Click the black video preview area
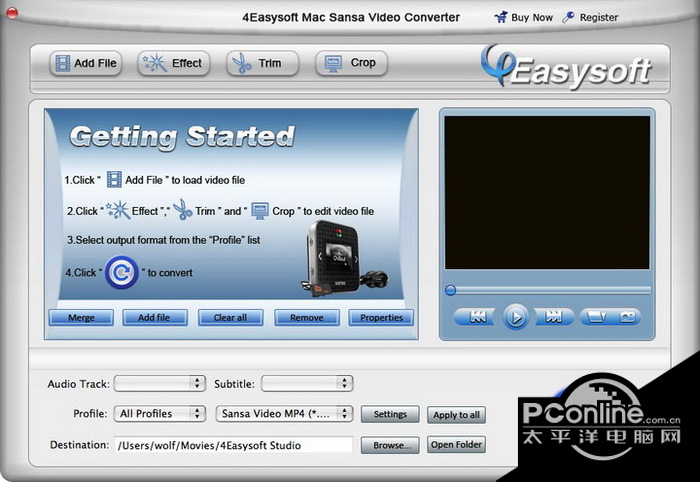Image resolution: width=700 pixels, height=482 pixels. [547, 193]
